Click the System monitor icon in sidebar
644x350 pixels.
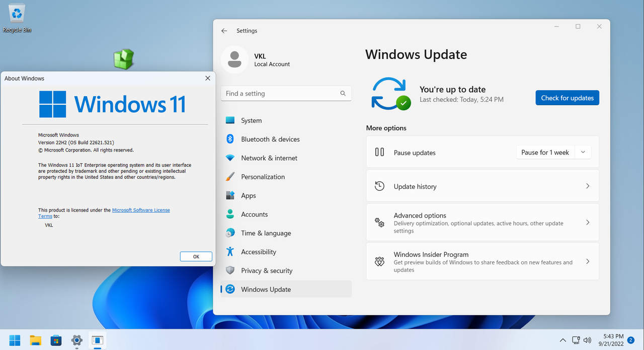coord(230,120)
